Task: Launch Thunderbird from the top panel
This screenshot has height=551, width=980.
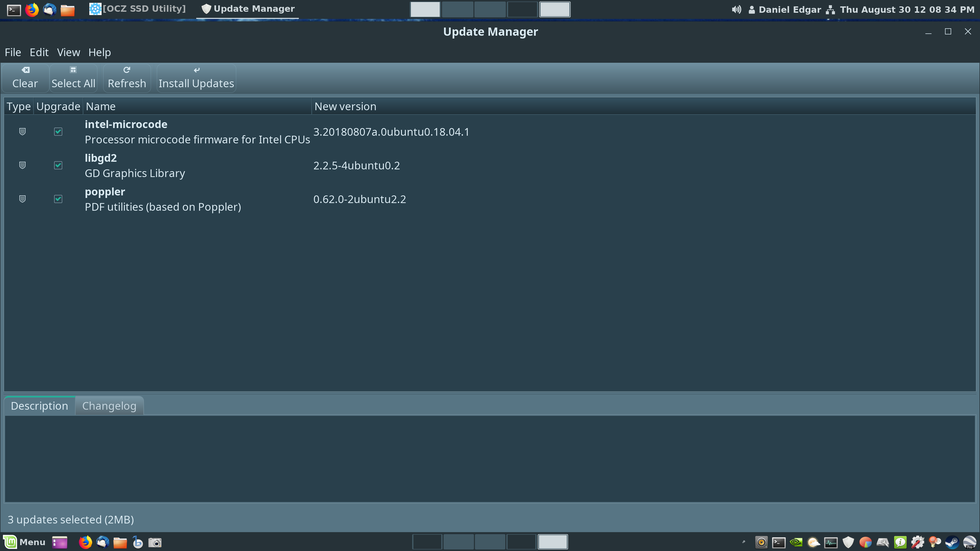Action: [50, 9]
